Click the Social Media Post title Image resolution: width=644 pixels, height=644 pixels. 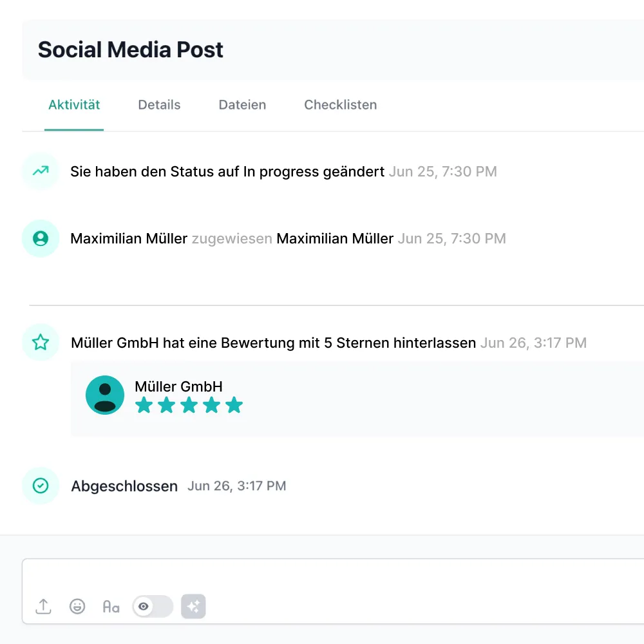pos(130,50)
